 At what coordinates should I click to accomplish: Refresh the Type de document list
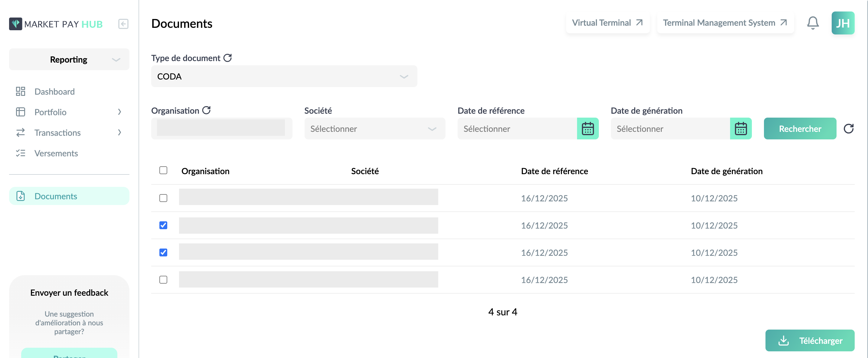[228, 58]
